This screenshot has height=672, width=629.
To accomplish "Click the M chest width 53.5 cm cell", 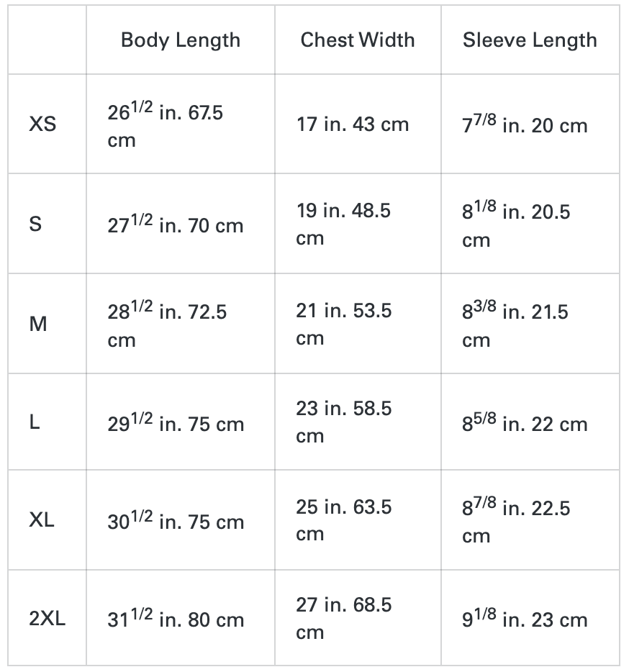I will pyautogui.click(x=343, y=324).
